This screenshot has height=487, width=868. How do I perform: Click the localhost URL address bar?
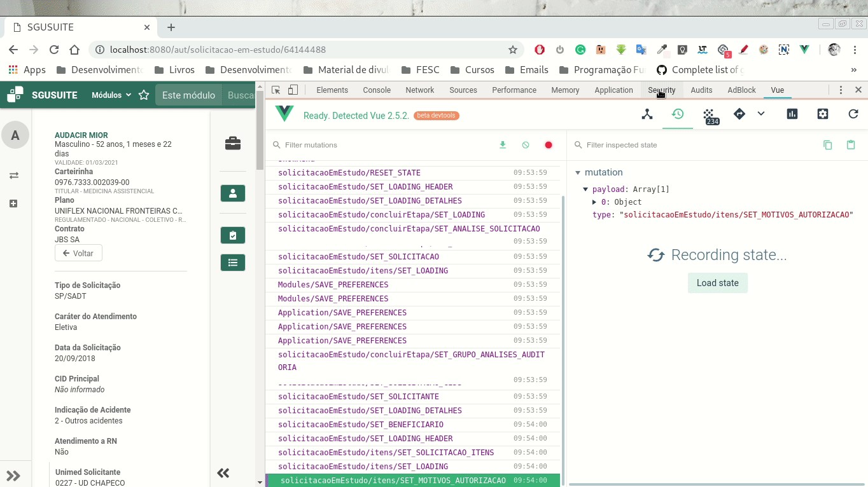coord(305,50)
